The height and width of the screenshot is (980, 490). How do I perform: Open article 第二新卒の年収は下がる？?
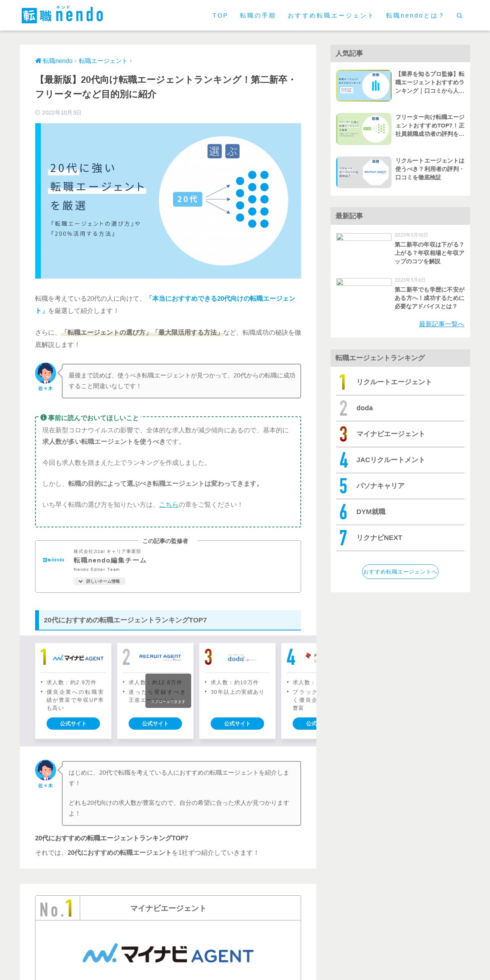pos(429,253)
